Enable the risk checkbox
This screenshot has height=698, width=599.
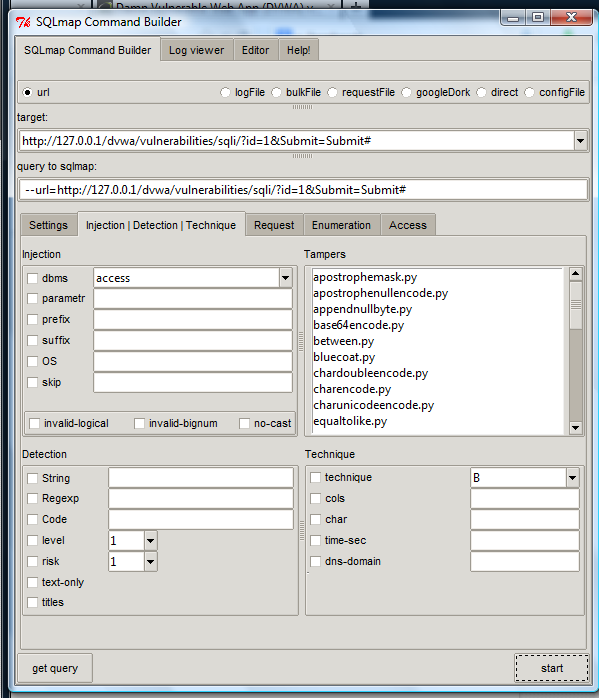coord(32,561)
